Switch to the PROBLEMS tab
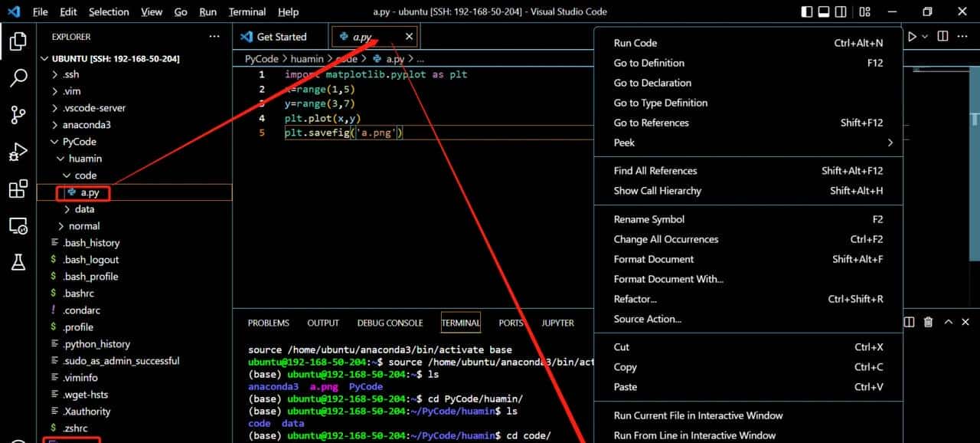The height and width of the screenshot is (443, 980). coord(268,322)
